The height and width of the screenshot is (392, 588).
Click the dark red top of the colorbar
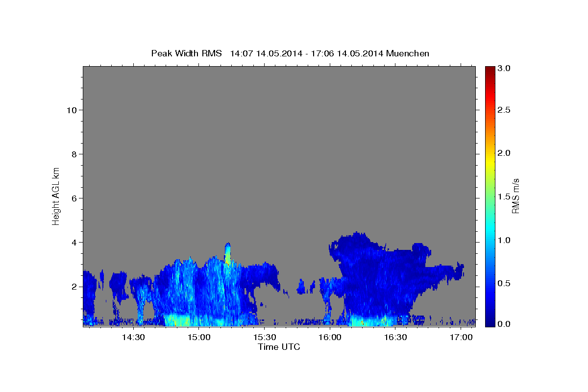coord(490,70)
